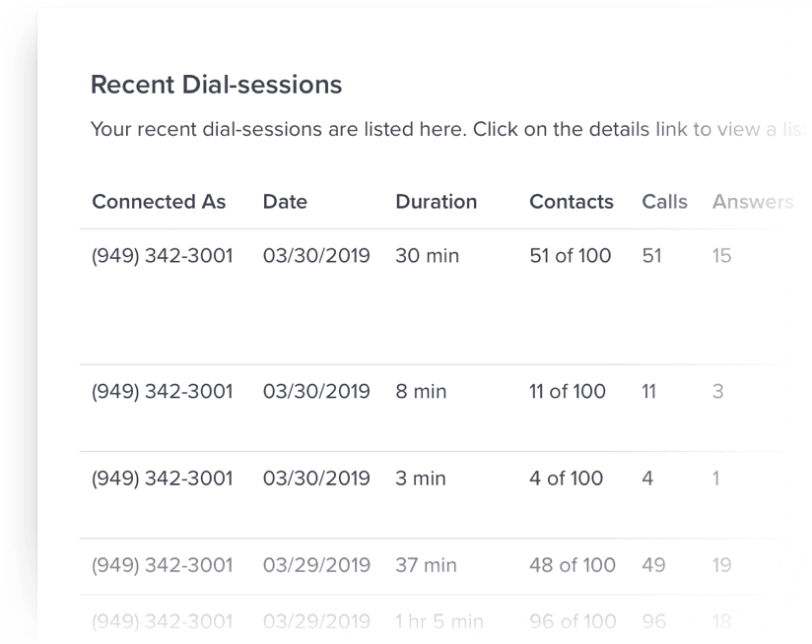
Task: Click the "11 of 100" contacts cell
Action: coord(567,392)
